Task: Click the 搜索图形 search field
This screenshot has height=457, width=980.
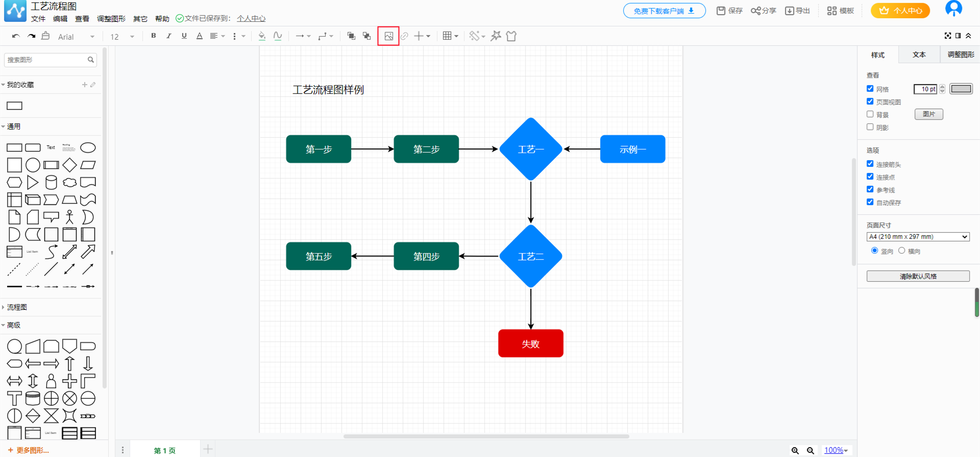Action: click(x=46, y=60)
